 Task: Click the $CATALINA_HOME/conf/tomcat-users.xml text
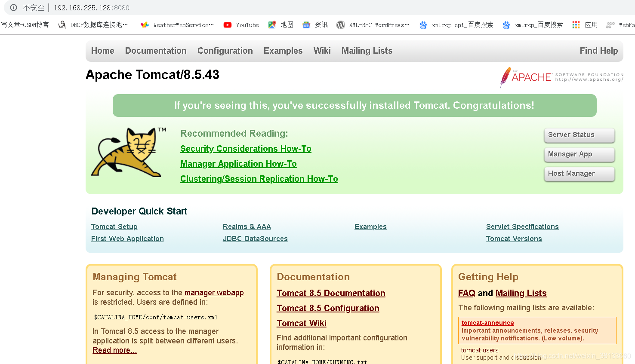pyautogui.click(x=156, y=317)
